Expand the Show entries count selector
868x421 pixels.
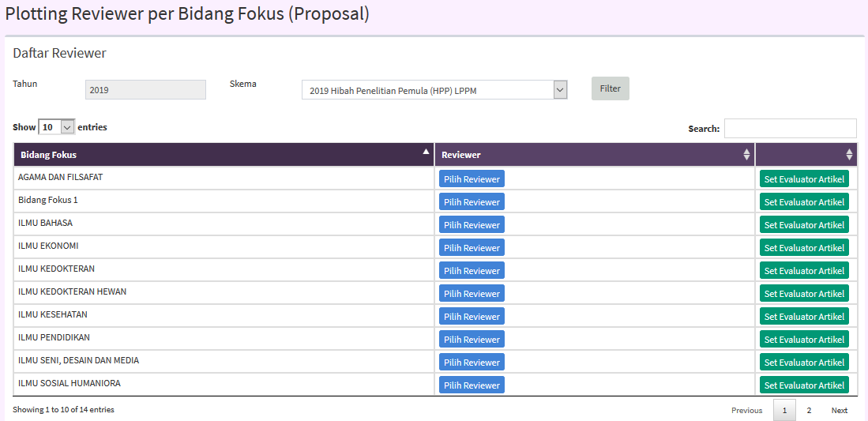[x=56, y=127]
